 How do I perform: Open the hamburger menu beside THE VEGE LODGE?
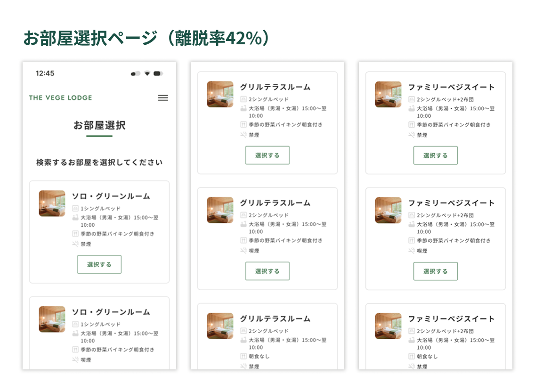[163, 98]
